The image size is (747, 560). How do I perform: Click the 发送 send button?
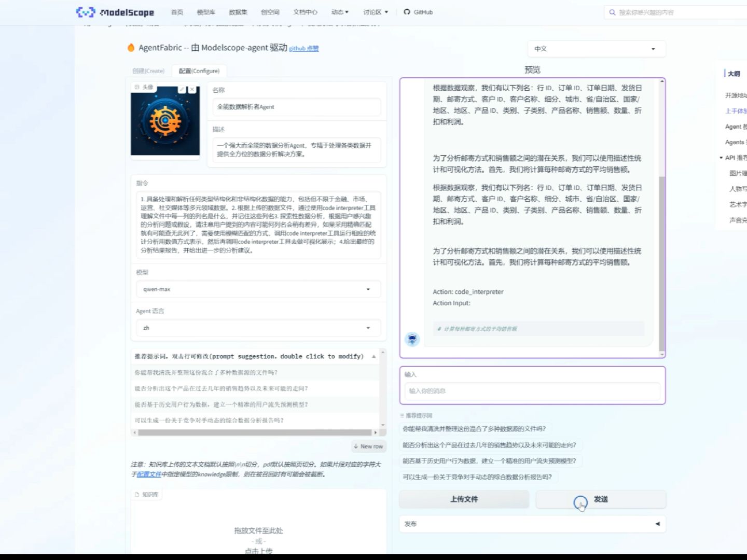601,499
